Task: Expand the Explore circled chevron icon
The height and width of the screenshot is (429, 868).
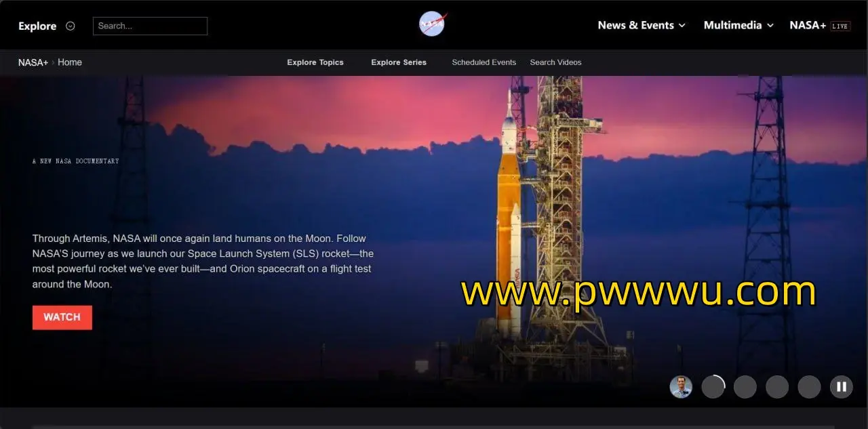Action: (x=71, y=26)
